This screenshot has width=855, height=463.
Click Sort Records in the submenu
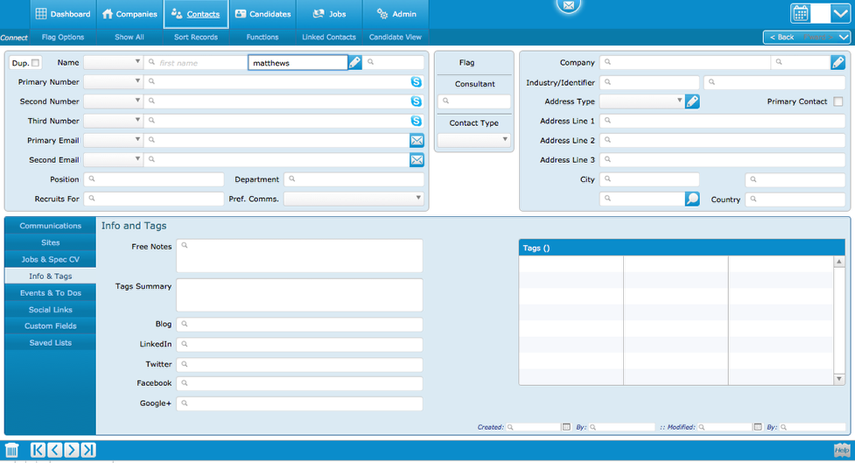pos(196,37)
